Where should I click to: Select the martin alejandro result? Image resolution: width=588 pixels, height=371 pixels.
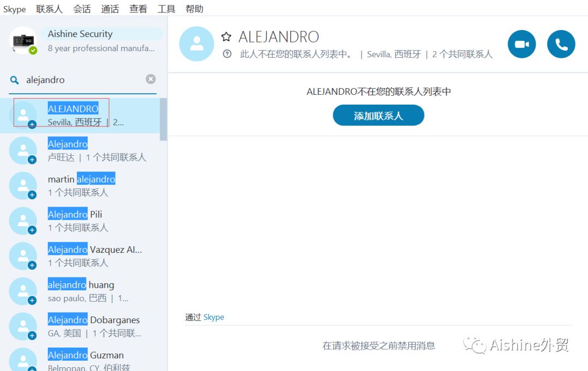(x=80, y=186)
